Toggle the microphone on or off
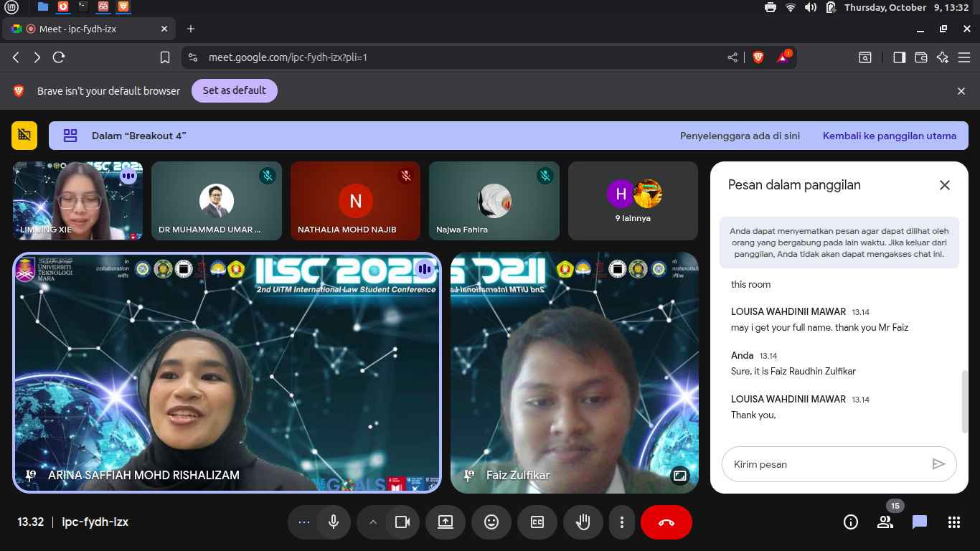Image resolution: width=980 pixels, height=551 pixels. [x=334, y=522]
